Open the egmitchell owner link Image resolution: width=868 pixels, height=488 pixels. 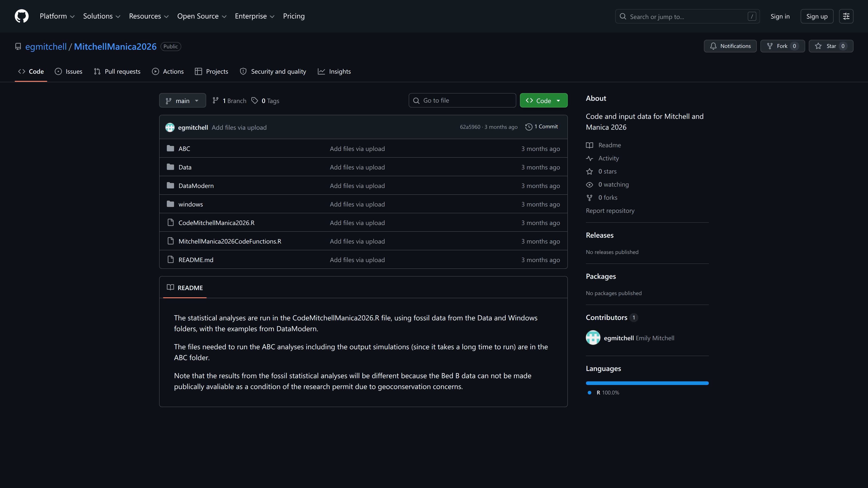(46, 47)
